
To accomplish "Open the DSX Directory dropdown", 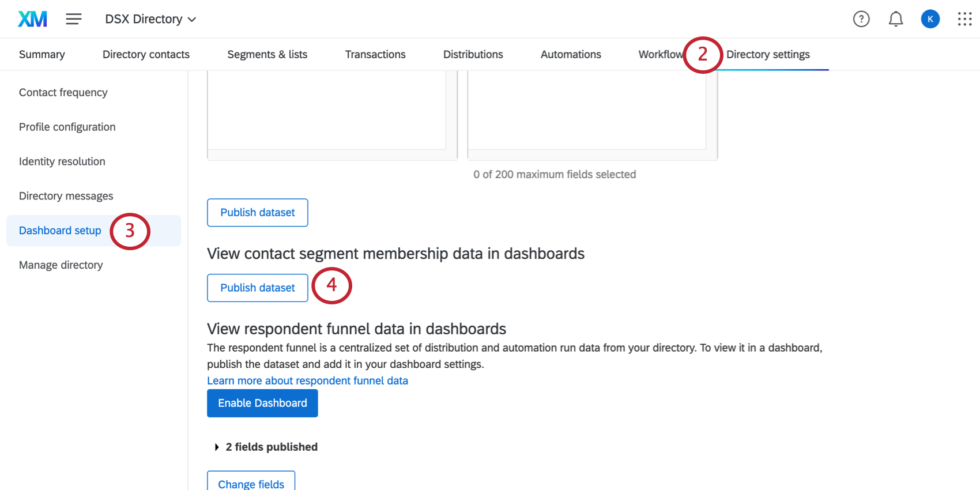I will click(x=150, y=18).
